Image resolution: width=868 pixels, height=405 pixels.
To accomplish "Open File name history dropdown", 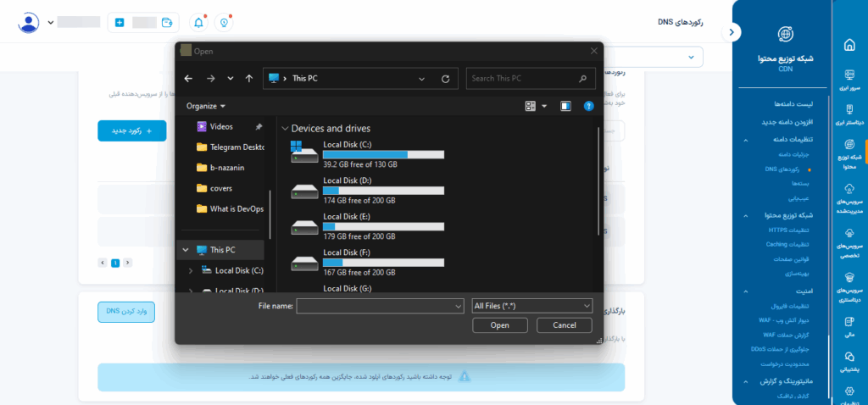I will point(458,306).
